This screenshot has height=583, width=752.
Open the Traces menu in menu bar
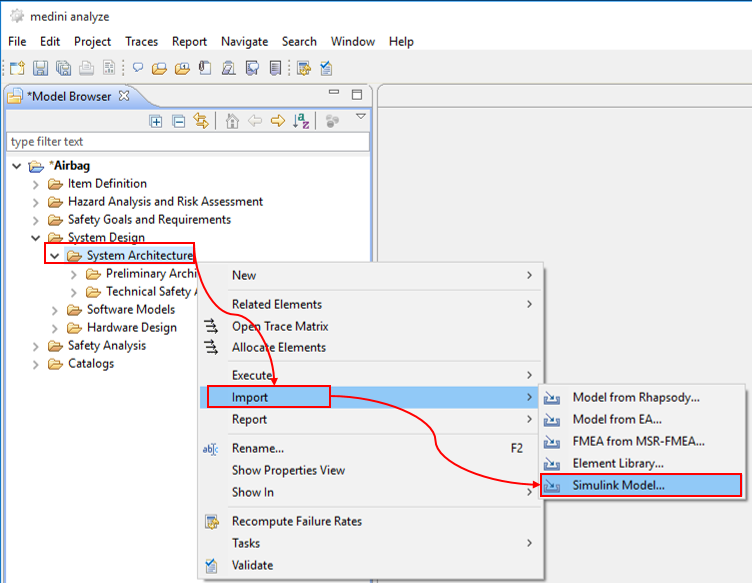tap(141, 41)
